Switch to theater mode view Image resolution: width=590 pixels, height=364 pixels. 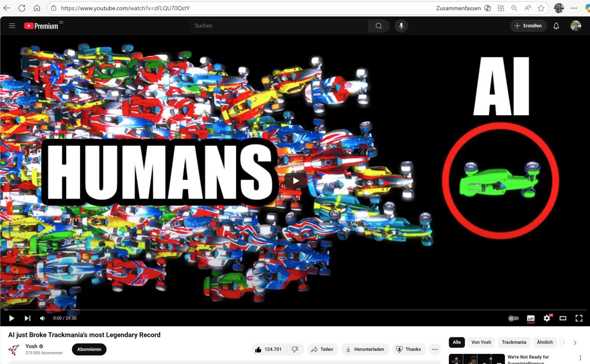[563, 318]
